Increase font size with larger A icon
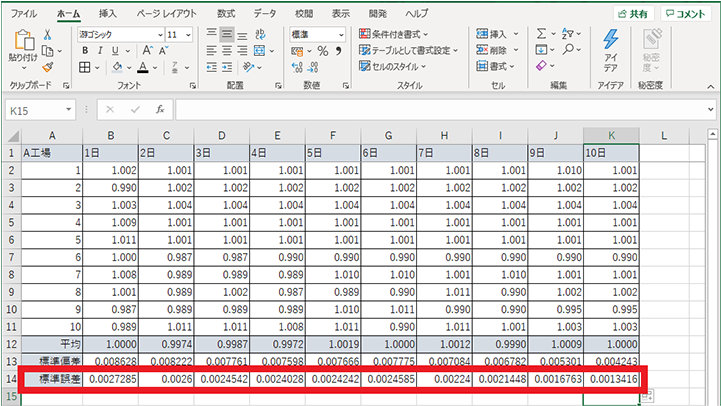This screenshot has width=721, height=406. click(x=147, y=51)
